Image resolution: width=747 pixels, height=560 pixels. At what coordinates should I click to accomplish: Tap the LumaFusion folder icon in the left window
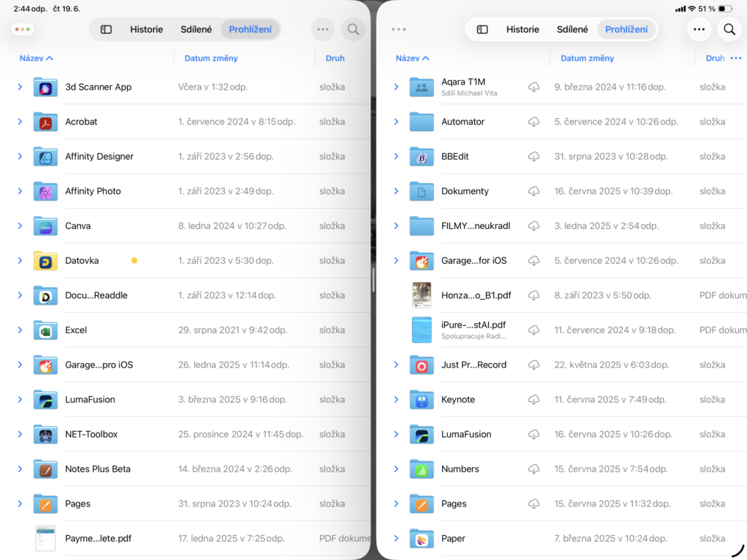pyautogui.click(x=47, y=400)
